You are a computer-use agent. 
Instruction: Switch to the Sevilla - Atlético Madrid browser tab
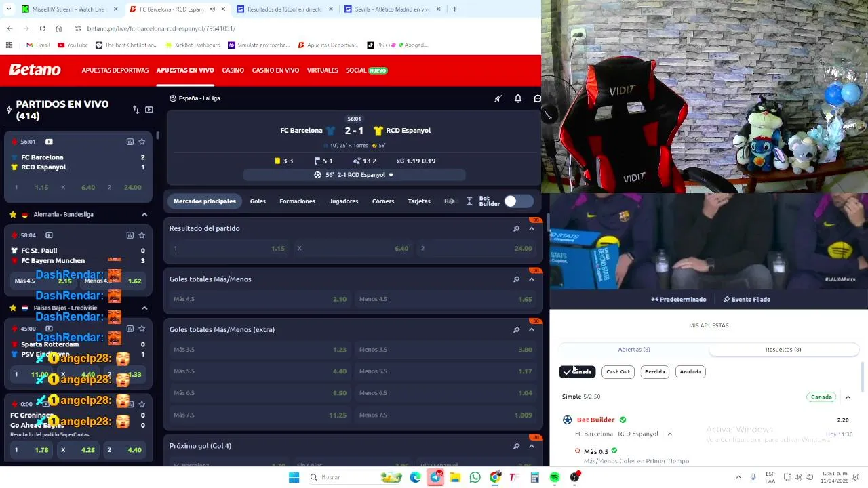[393, 9]
